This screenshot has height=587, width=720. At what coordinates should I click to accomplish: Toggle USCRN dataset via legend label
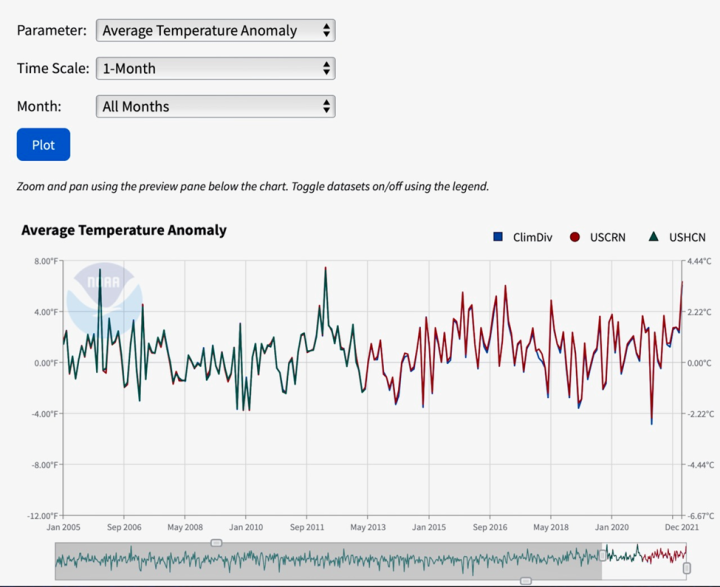[610, 237]
